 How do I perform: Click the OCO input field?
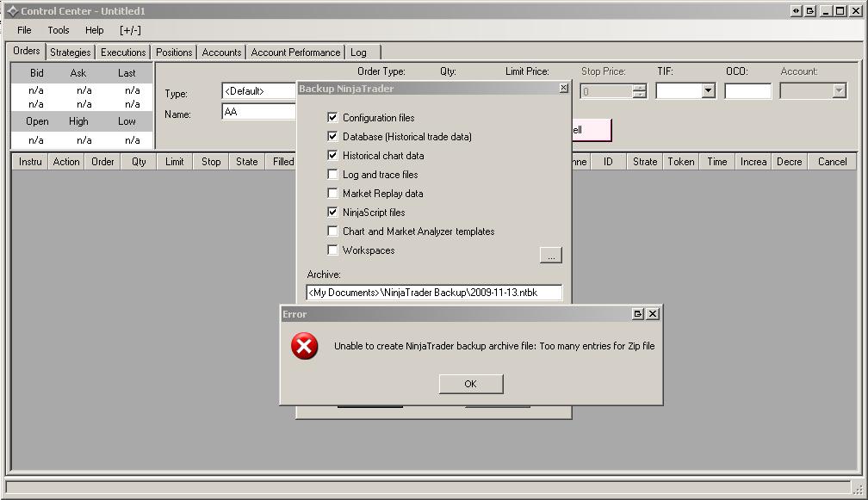[747, 91]
